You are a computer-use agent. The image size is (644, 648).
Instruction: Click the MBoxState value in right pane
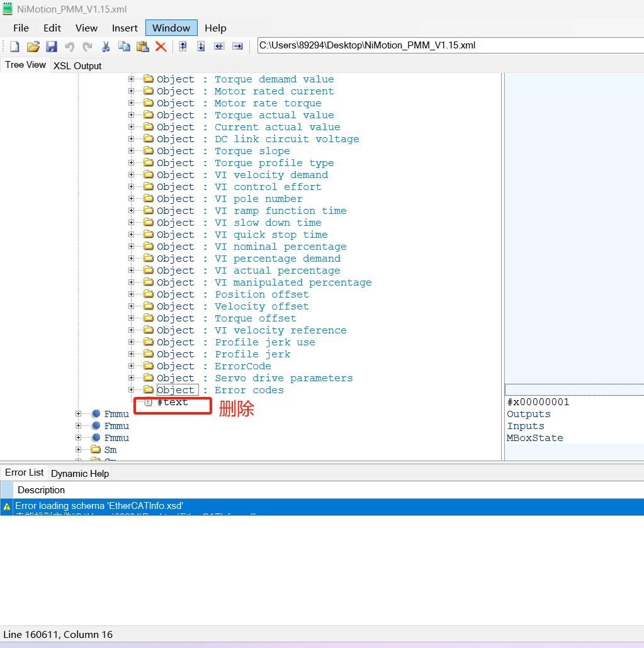click(535, 438)
